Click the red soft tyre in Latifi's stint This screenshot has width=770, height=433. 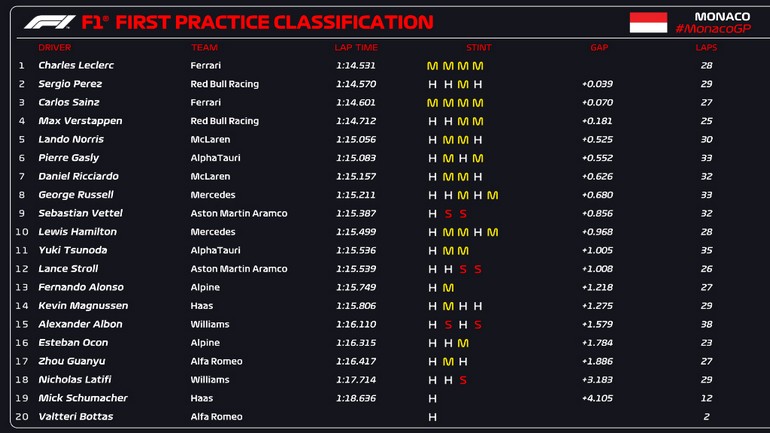click(463, 380)
